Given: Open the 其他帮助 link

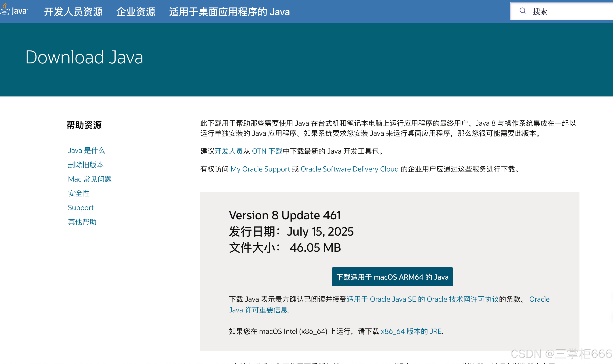Looking at the screenshot, I should coord(82,222).
